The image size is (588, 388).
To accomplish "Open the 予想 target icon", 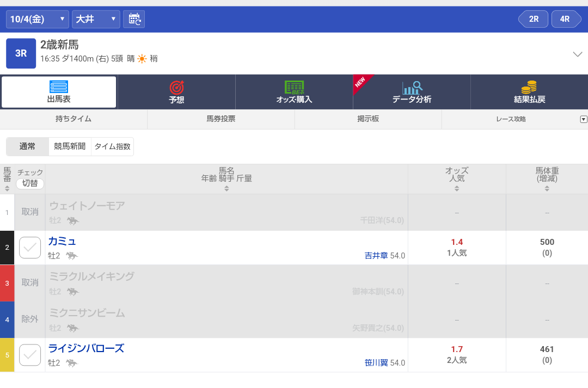I will (x=176, y=88).
